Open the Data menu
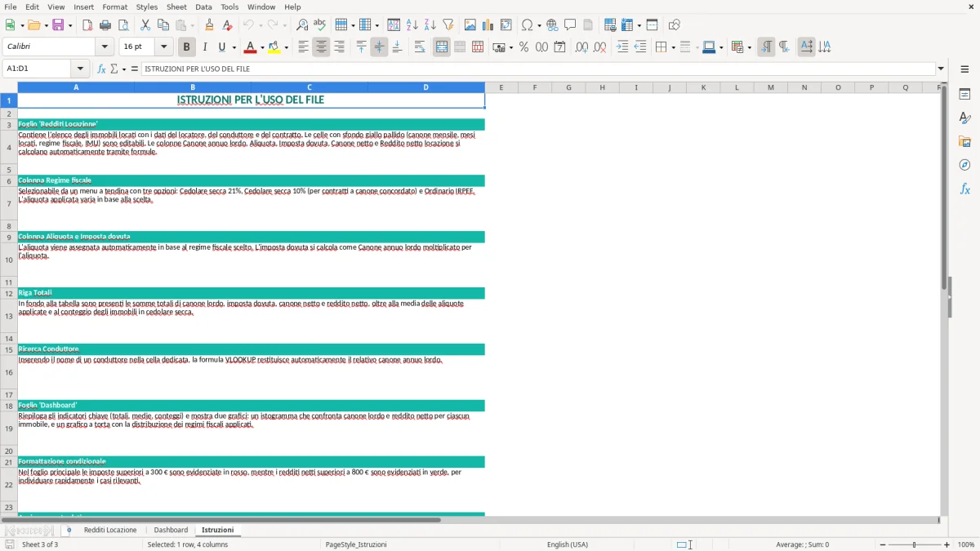Viewport: 980px width, 551px height. click(x=203, y=7)
